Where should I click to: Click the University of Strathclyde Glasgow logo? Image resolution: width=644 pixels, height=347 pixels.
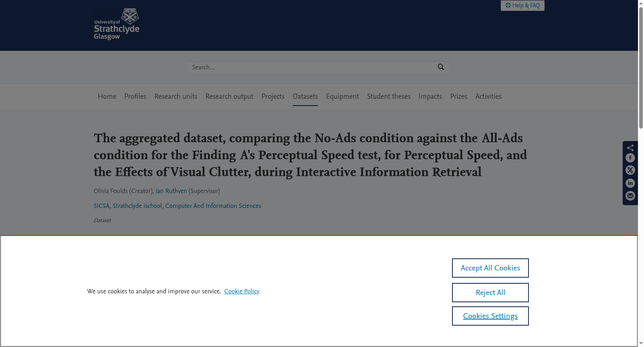click(x=117, y=25)
